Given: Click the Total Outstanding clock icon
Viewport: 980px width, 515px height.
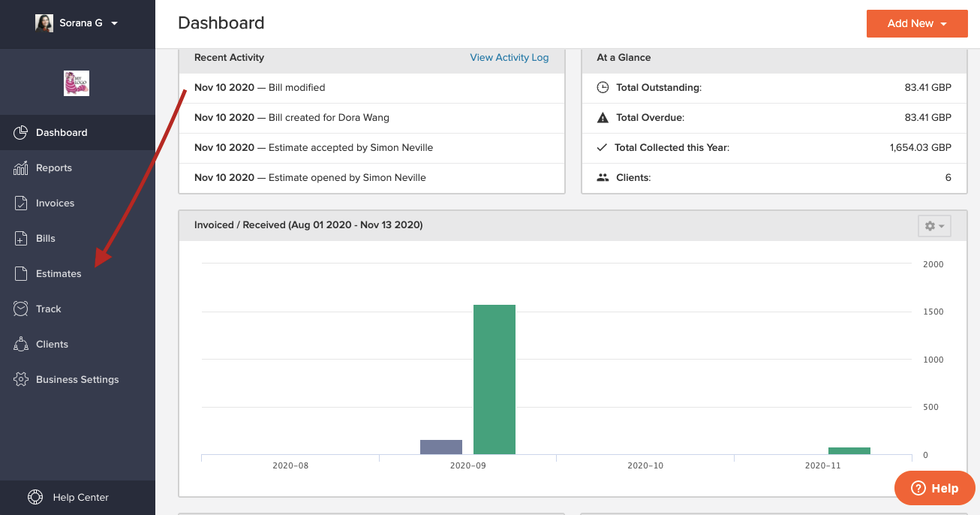Looking at the screenshot, I should (603, 88).
